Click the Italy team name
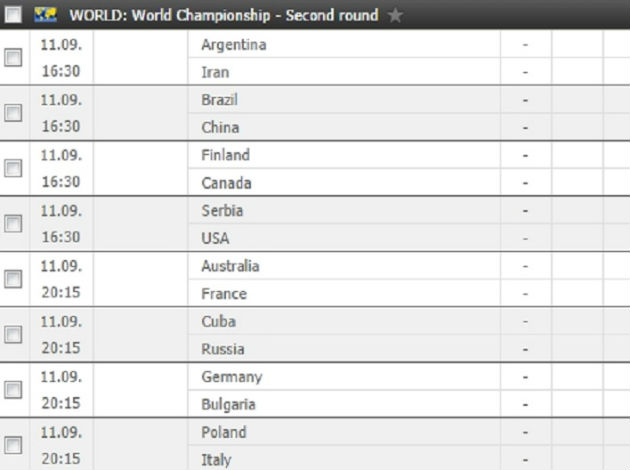This screenshot has width=630, height=470. click(x=216, y=460)
